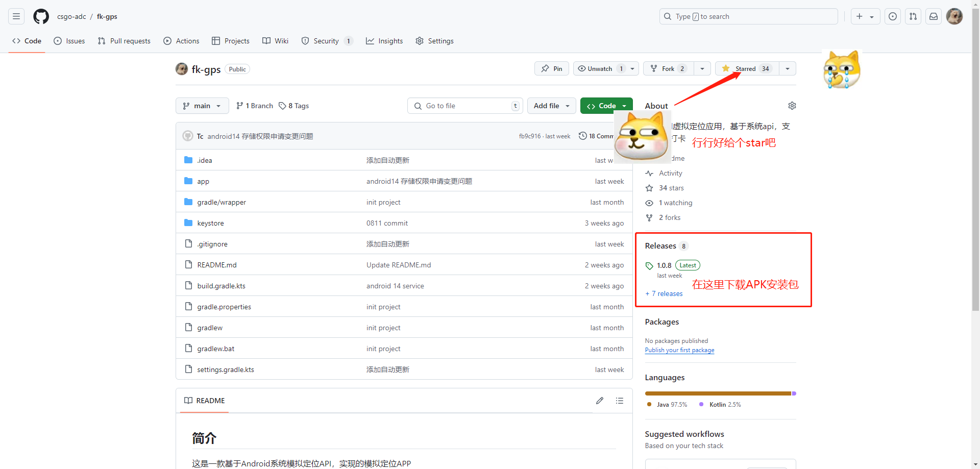Switch to the Insights tab
The image size is (980, 469).
click(x=384, y=41)
